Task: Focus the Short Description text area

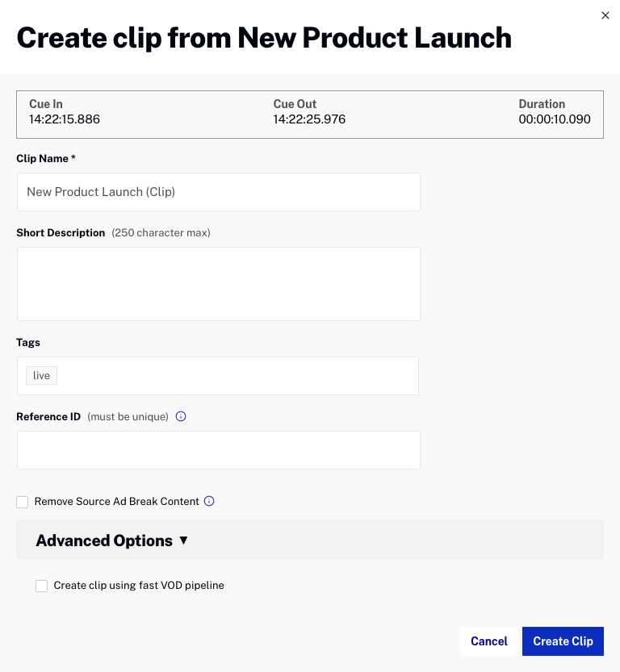Action: click(x=218, y=284)
